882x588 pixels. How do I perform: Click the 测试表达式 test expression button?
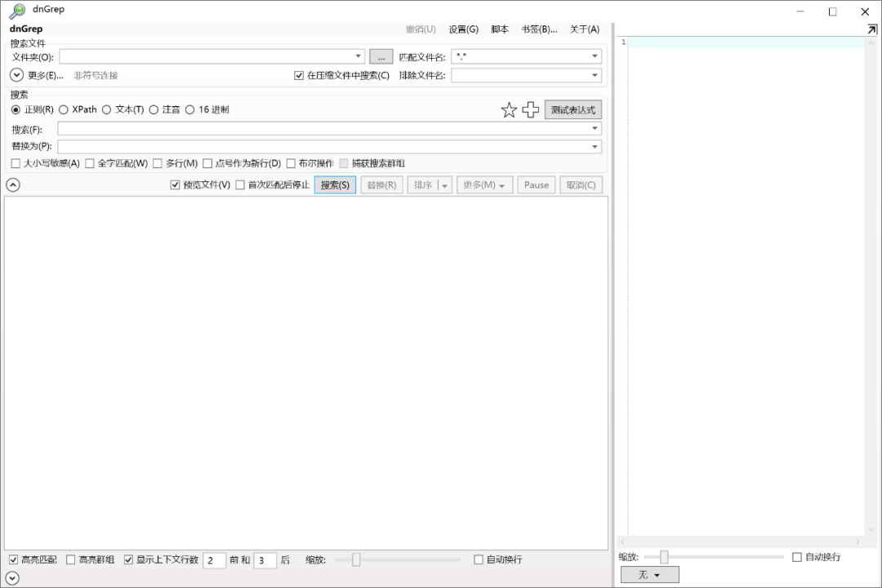pyautogui.click(x=572, y=109)
